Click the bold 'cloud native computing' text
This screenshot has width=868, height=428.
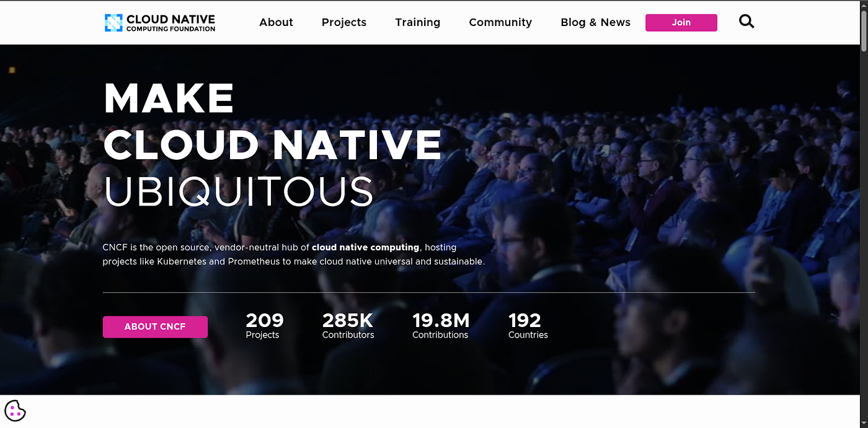tap(366, 247)
